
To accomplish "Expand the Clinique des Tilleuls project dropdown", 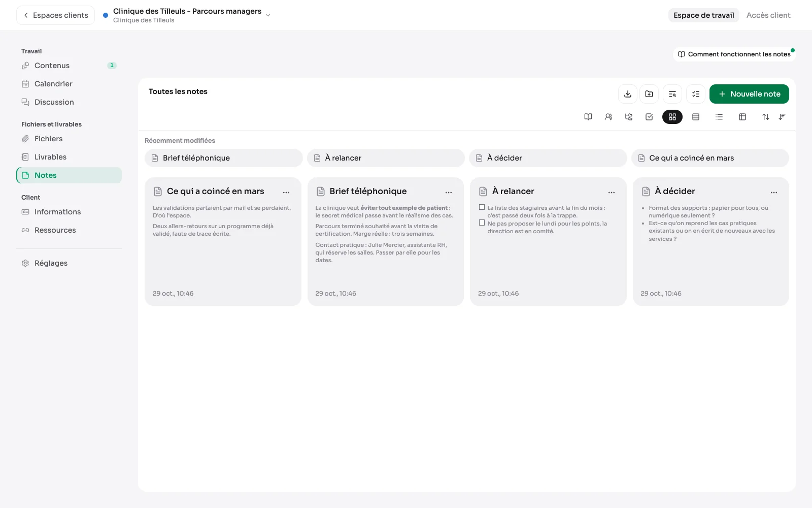I will pos(268,15).
